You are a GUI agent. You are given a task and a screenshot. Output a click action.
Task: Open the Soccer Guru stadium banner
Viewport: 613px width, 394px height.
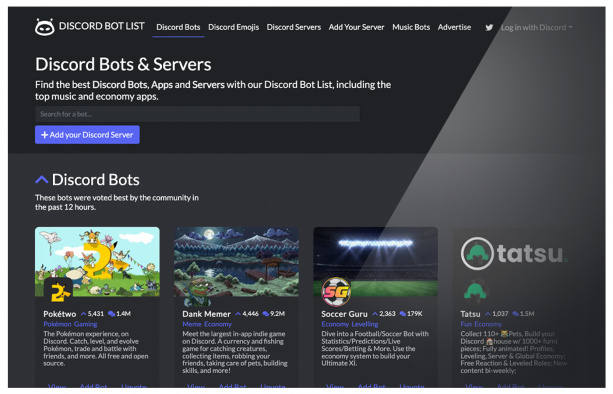[x=375, y=261]
